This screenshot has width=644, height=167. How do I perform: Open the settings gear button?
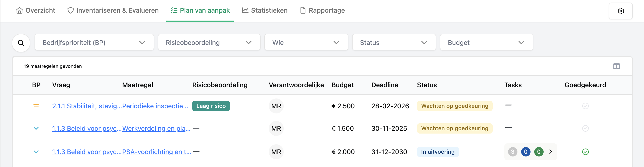click(620, 11)
